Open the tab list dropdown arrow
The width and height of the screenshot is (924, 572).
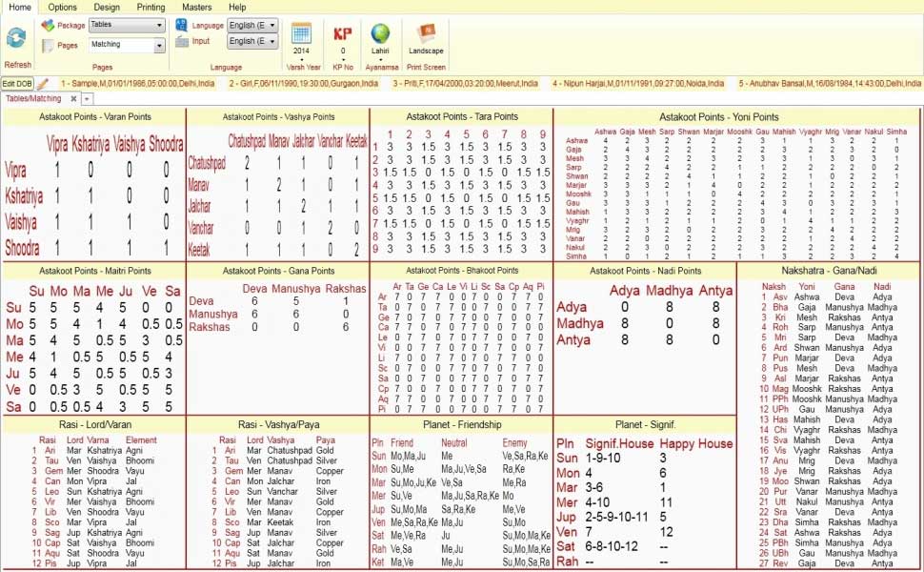point(87,98)
